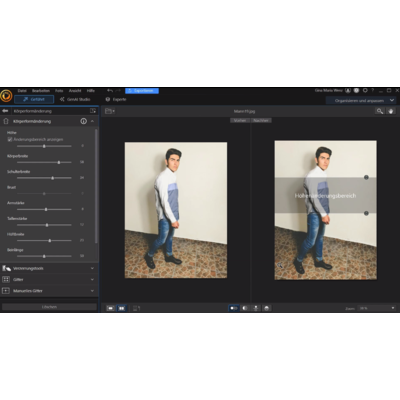400x400 pixels.
Task: Click the Höhenänderungsbereich overlay band
Action: tap(325, 195)
